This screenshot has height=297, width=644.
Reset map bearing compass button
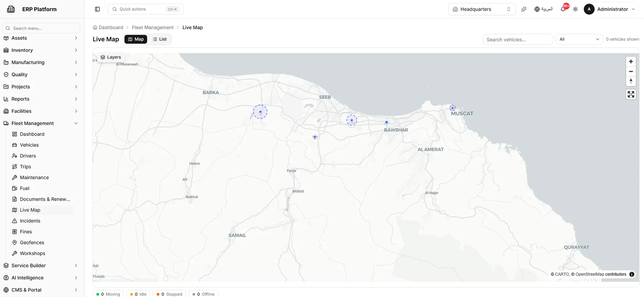coord(631,81)
